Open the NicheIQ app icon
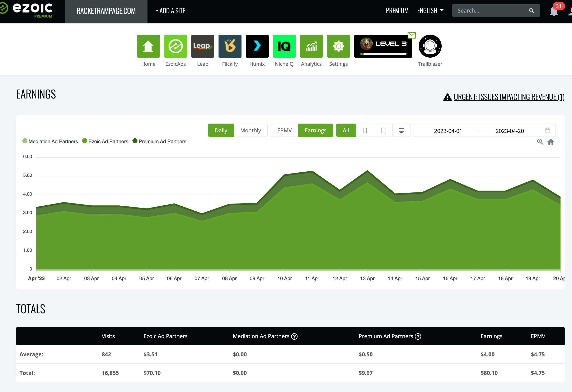This screenshot has height=392, width=572. pyautogui.click(x=284, y=46)
